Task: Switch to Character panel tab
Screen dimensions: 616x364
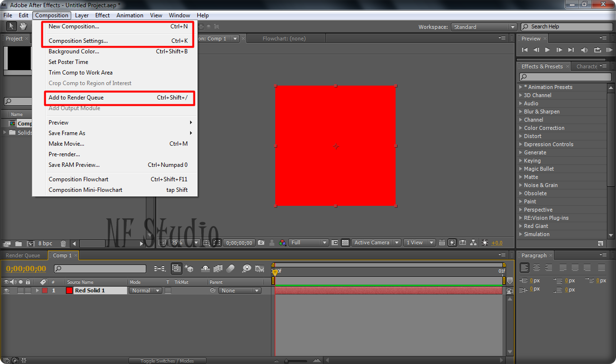Action: tap(587, 66)
